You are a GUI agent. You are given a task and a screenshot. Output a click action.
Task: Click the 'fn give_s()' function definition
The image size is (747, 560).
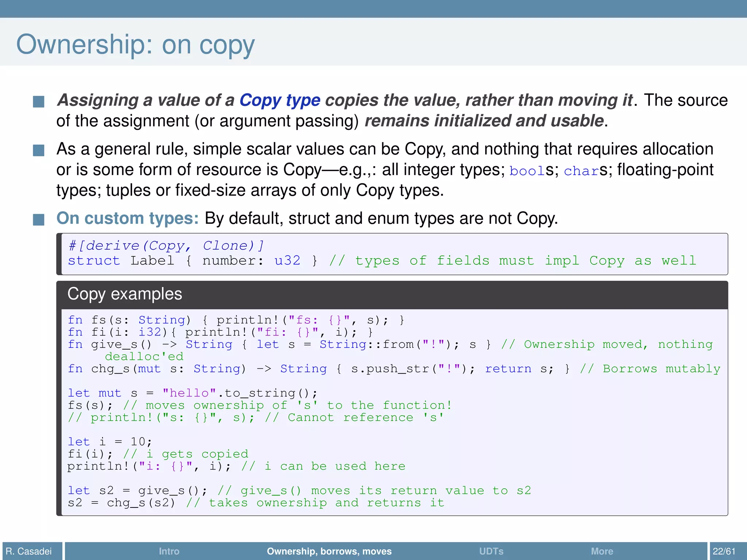tap(109, 345)
